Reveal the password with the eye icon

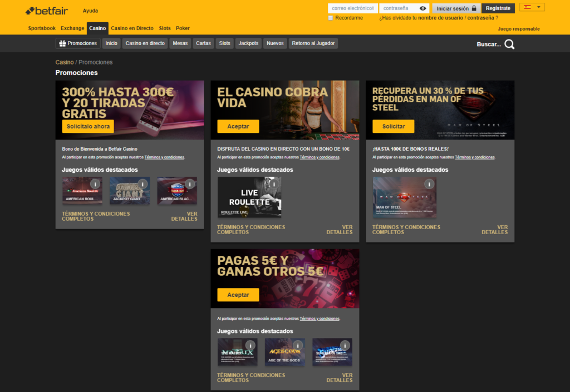point(422,8)
